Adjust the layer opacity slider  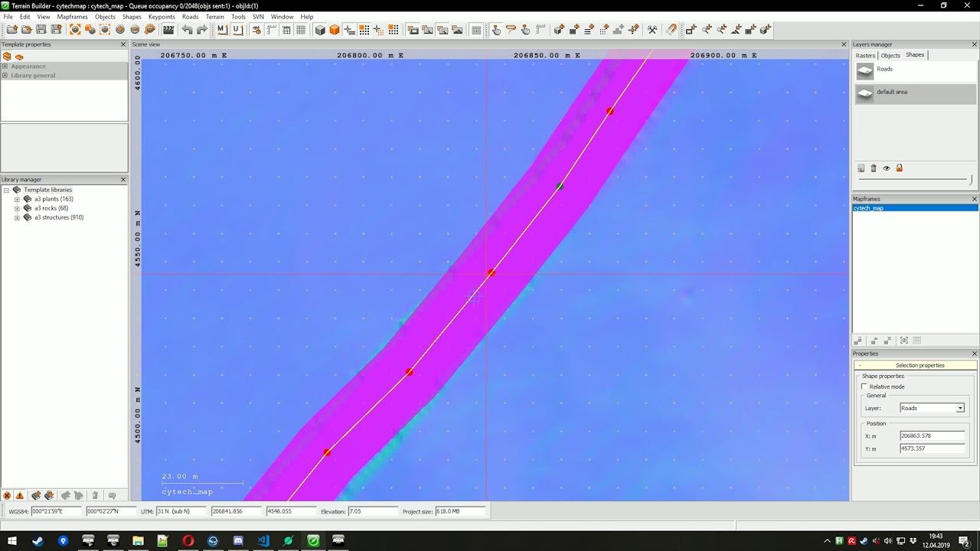click(x=915, y=179)
